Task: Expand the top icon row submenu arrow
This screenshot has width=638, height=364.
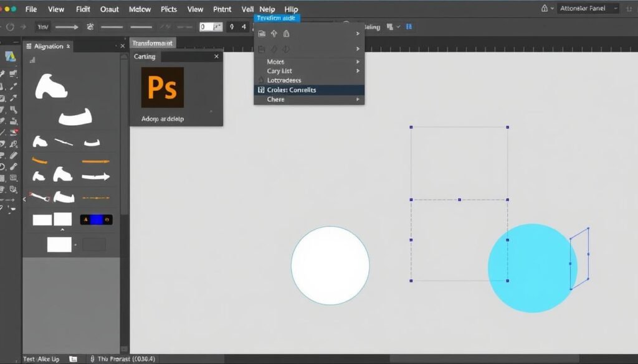Action: click(x=358, y=34)
